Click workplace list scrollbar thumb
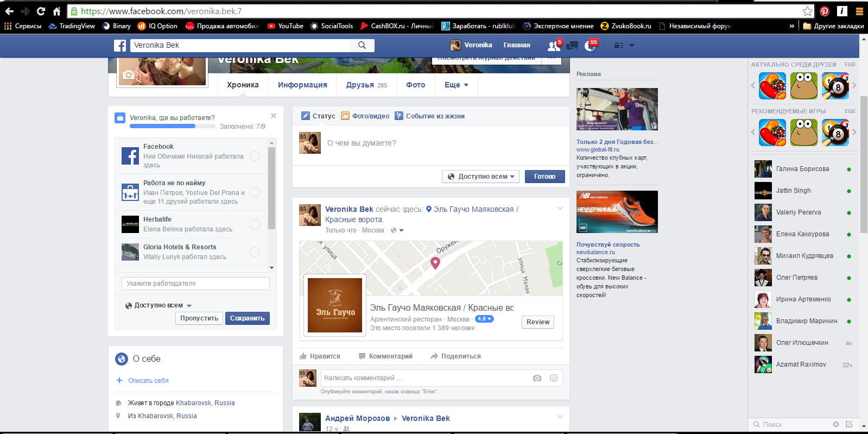Screen dimensions: 868x434 pos(271,188)
